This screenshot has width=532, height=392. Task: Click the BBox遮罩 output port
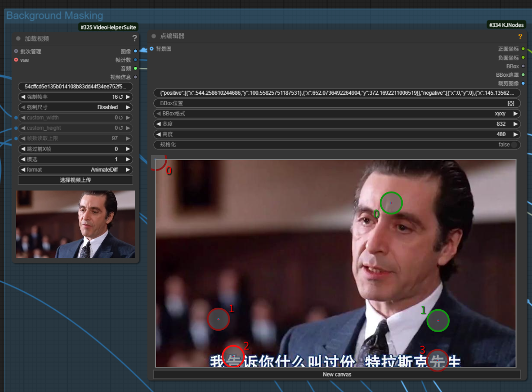(x=523, y=75)
